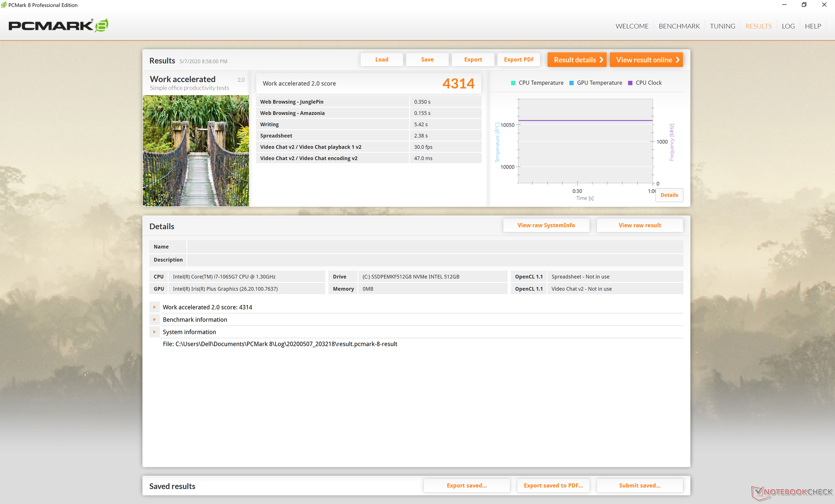Open the Benchmark tab
This screenshot has height=504, width=835.
679,26
